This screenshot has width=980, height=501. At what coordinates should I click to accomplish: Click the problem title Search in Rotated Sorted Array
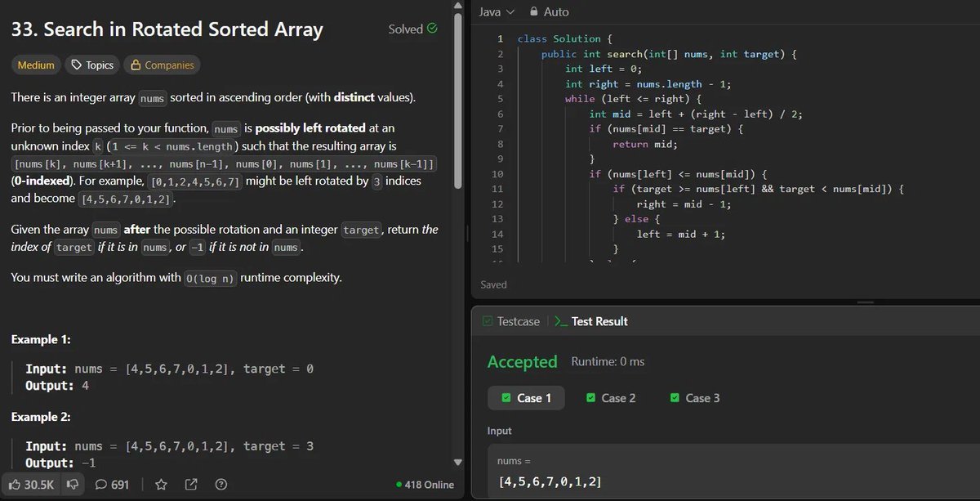tap(167, 29)
